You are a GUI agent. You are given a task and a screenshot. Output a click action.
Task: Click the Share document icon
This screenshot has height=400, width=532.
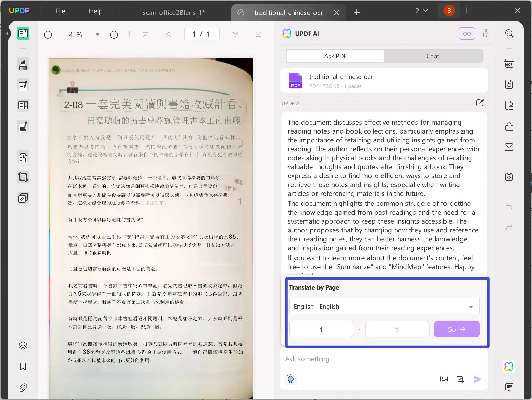coord(509,126)
